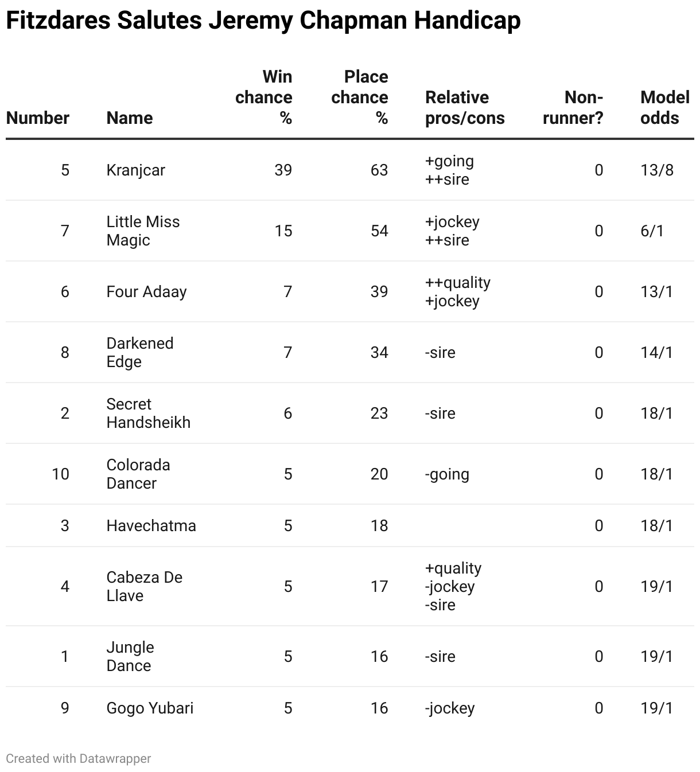Open the Created with Datawrapper link

click(x=79, y=758)
